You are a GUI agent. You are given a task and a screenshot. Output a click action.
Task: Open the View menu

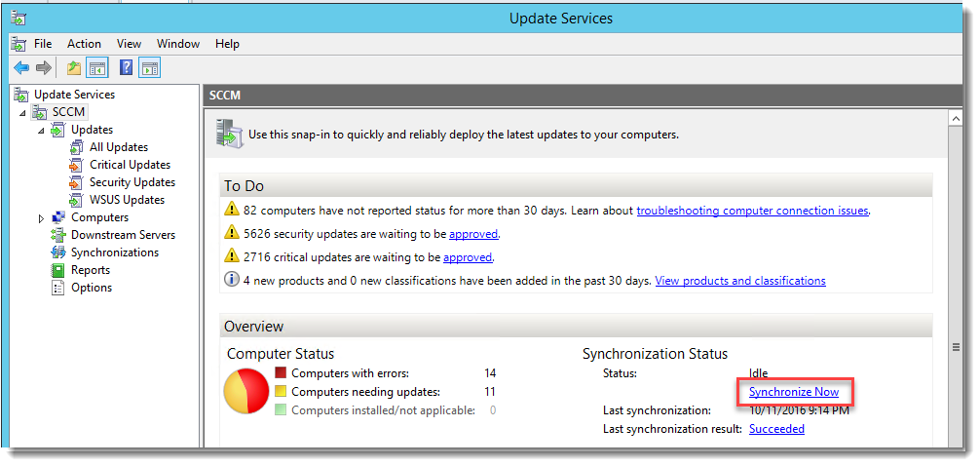(129, 44)
